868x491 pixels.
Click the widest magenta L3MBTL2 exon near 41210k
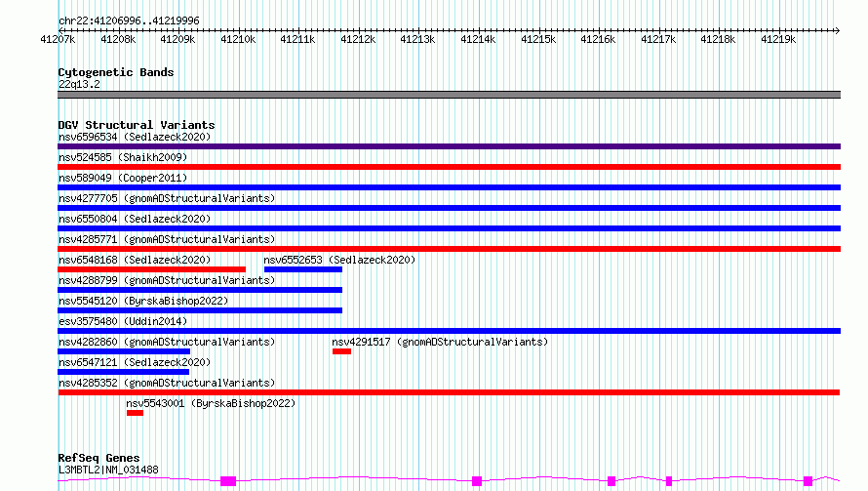tap(228, 481)
